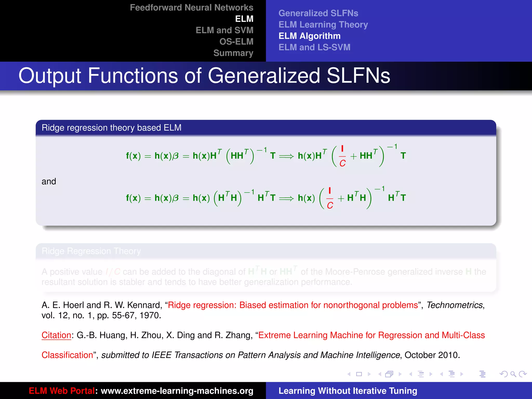Click Ridge regression Biased estimation paper title
This screenshot has width=532, height=399.
click(x=293, y=305)
